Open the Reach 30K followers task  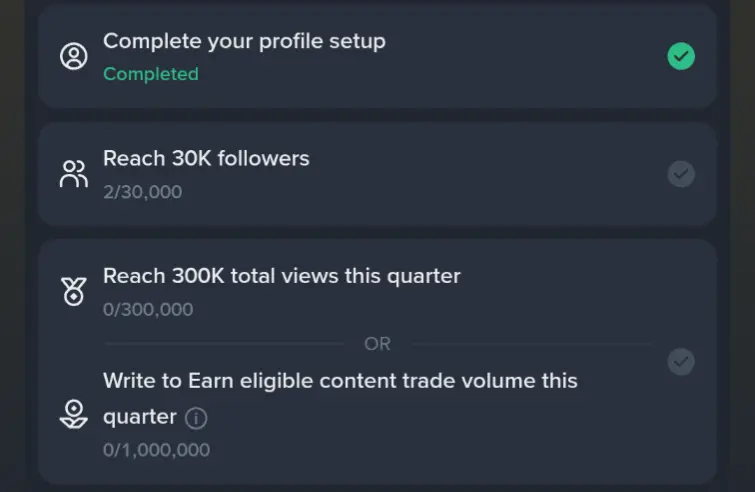(206, 158)
